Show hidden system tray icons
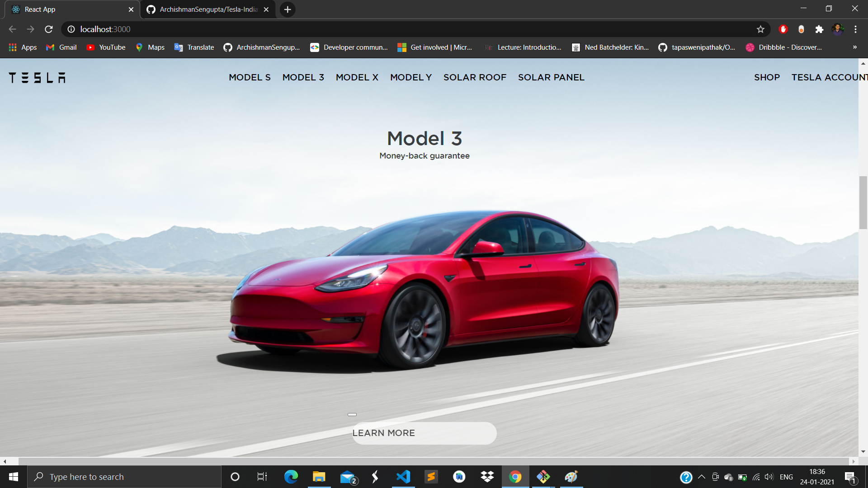 (702, 477)
